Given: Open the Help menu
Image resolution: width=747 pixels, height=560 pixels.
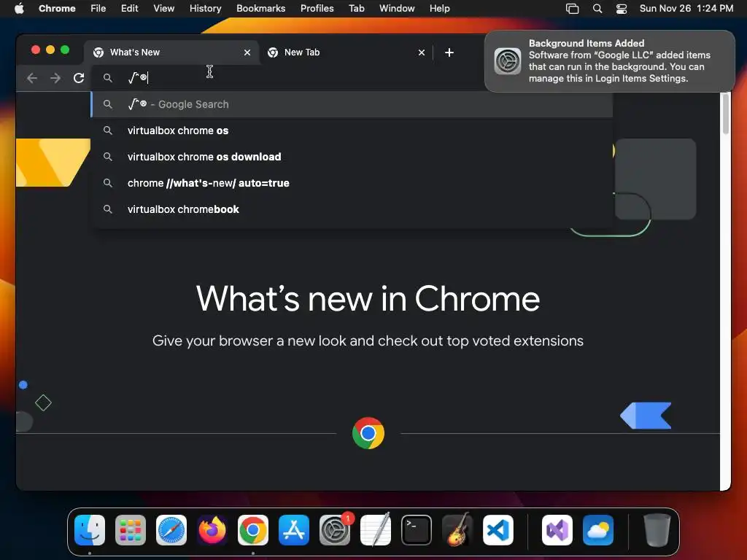Looking at the screenshot, I should pos(439,9).
